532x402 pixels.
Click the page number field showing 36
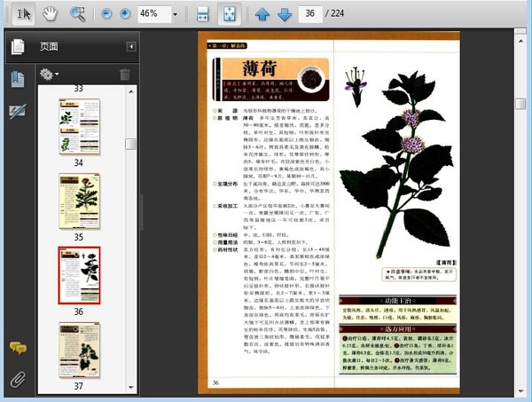click(311, 14)
